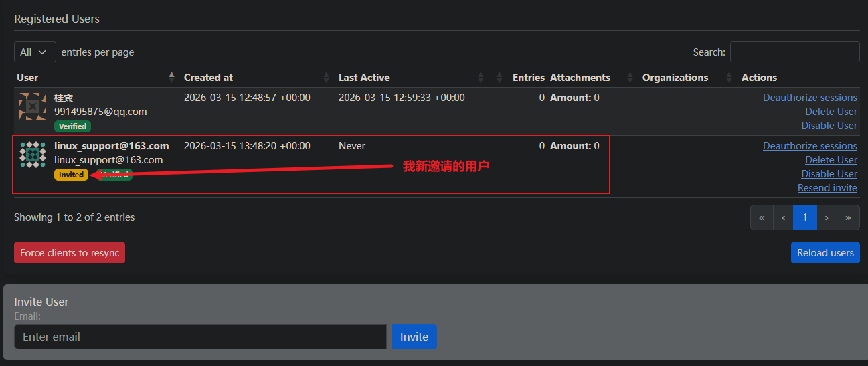Click Resend invite for linux_support user
The width and height of the screenshot is (868, 366).
click(x=827, y=188)
